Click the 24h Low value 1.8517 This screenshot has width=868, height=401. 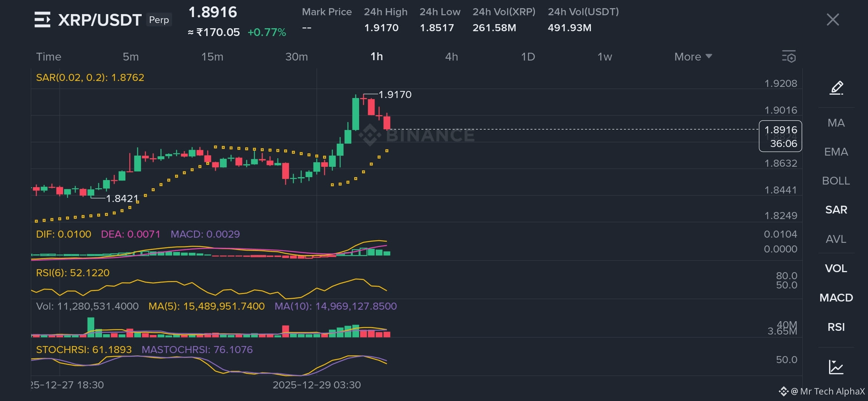pyautogui.click(x=437, y=28)
